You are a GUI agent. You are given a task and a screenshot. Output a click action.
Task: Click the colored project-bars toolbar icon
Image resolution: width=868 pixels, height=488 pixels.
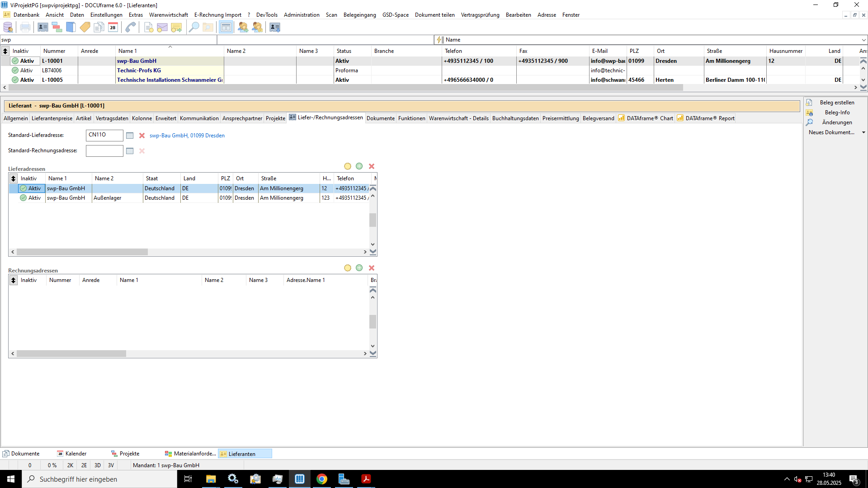(57, 27)
